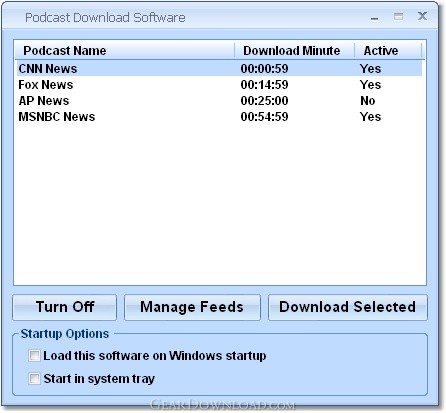The height and width of the screenshot is (413, 446).
Task: Click the 00:54:59 time for MSNBC News
Action: 264,117
